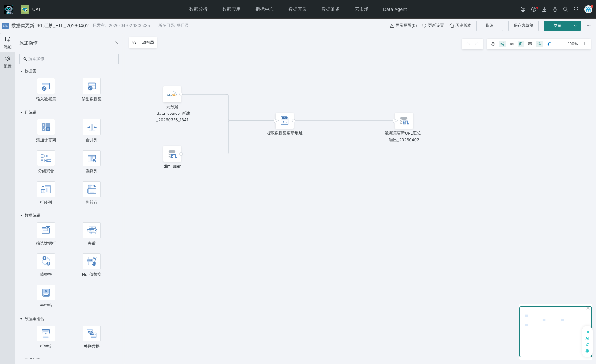The width and height of the screenshot is (596, 364).
Task: Click the 分组聚合 operation icon
Action: coord(46,159)
